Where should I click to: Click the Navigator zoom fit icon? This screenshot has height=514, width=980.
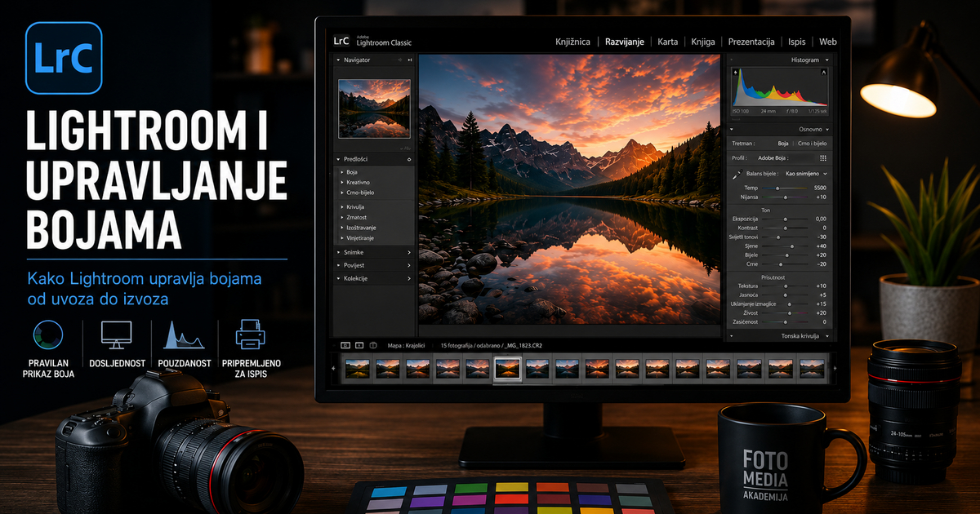(399, 60)
